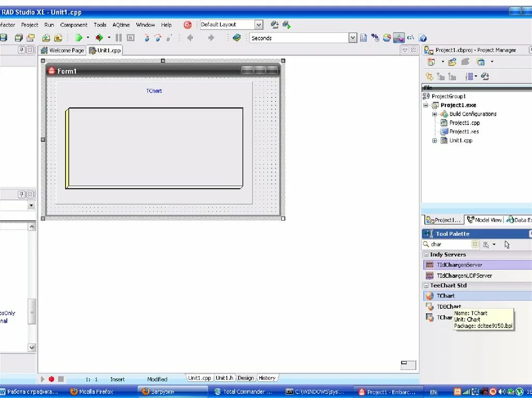The width and height of the screenshot is (532, 398).
Task: Open the Default Layout dropdown
Action: pyautogui.click(x=259, y=25)
